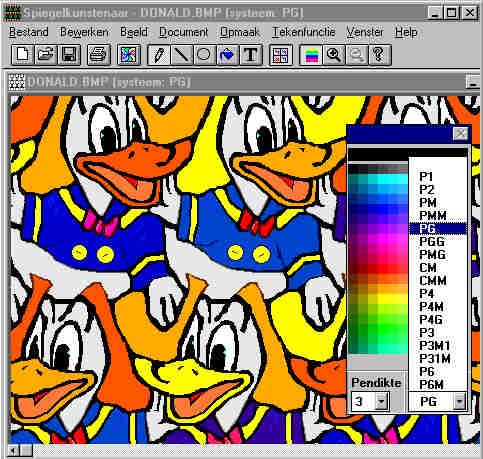This screenshot has height=459, width=483.
Task: Print with the printer toolbar icon
Action: 98,54
